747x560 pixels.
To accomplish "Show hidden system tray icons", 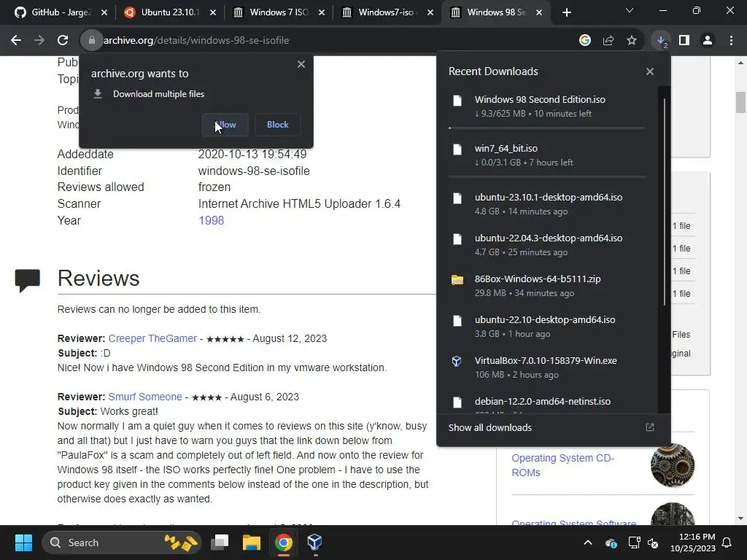I will coord(588,542).
